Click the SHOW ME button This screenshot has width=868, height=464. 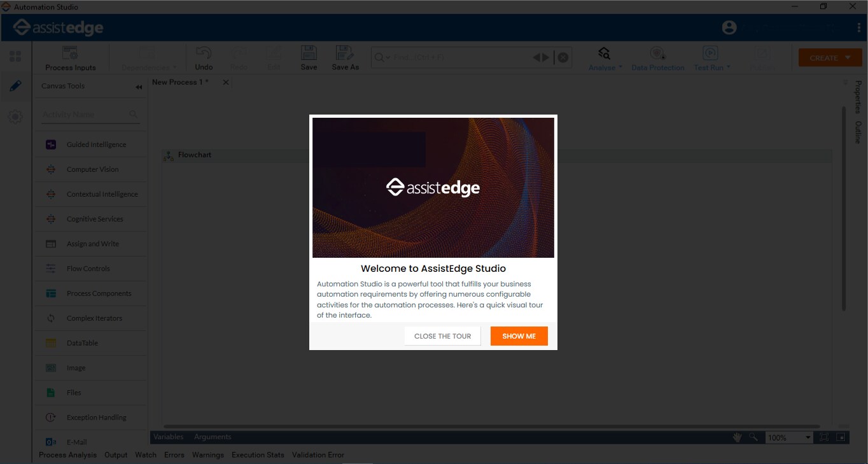tap(519, 336)
